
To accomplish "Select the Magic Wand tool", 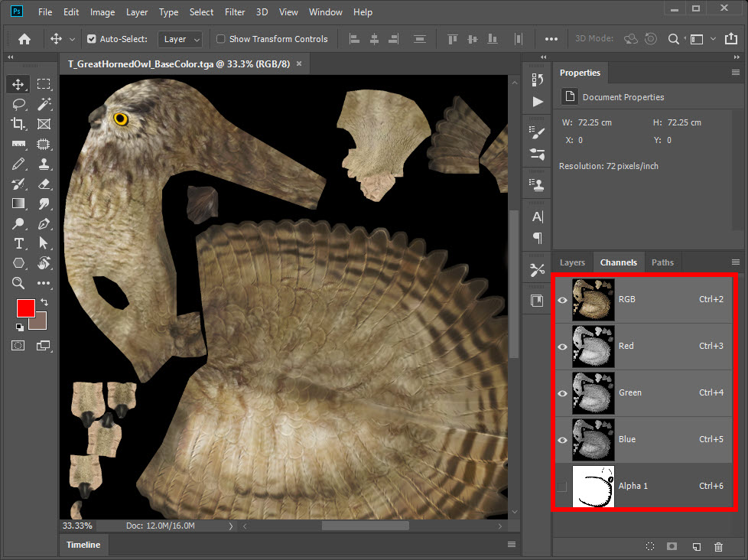I will coord(44,104).
